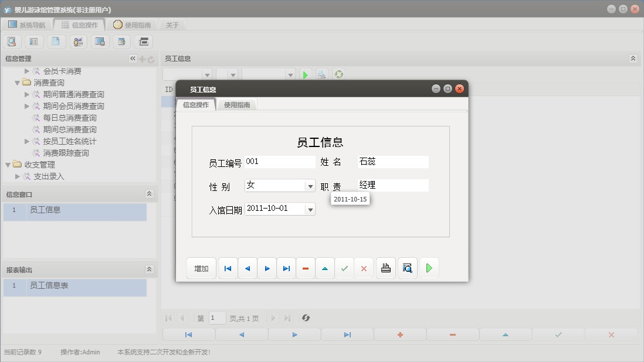Open print preview in the employee dialog
644x362 pixels.
click(x=407, y=268)
